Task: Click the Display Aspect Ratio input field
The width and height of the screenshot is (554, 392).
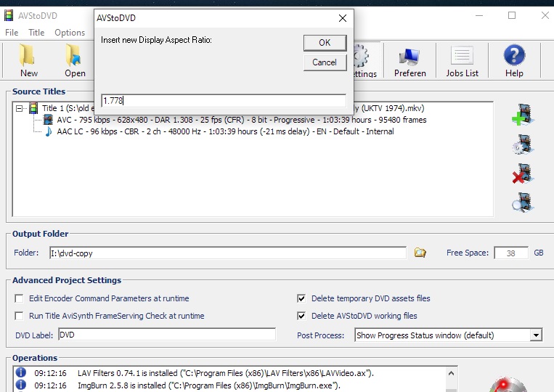Action: pos(224,101)
